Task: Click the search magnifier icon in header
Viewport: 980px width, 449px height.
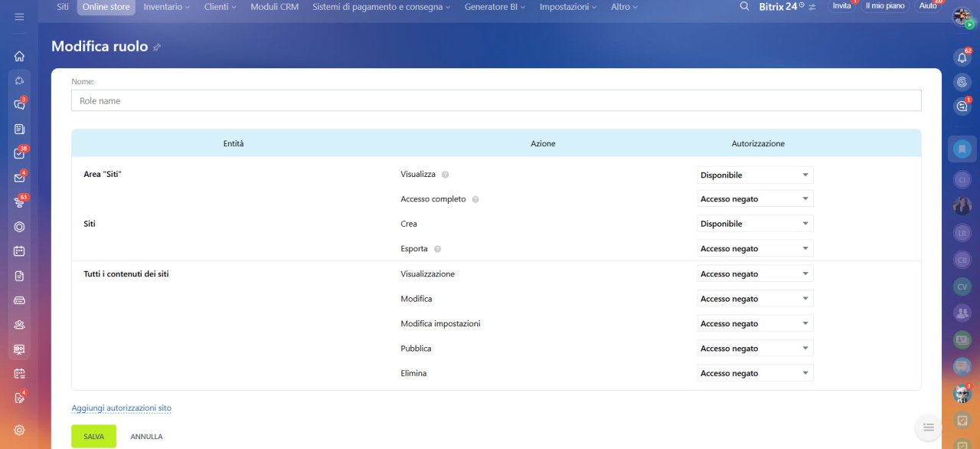Action: coord(744,7)
